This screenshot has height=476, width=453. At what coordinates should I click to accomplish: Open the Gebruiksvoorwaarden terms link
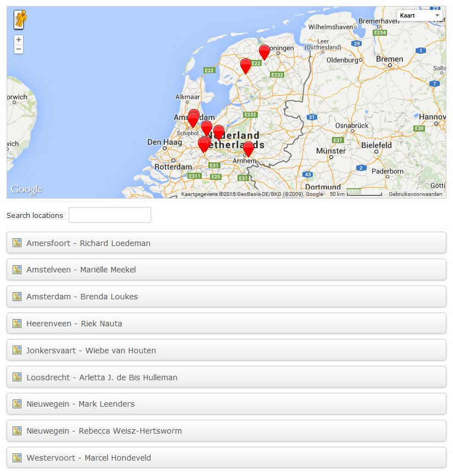point(415,194)
